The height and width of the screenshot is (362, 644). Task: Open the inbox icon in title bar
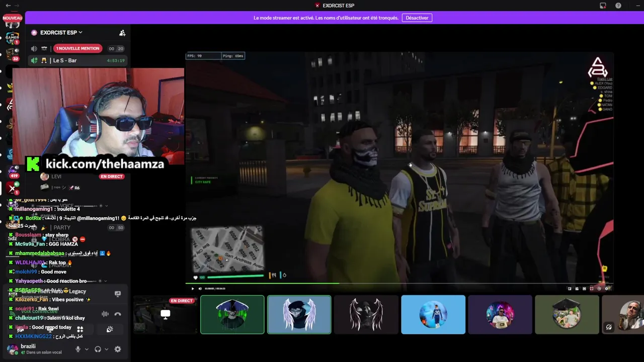coord(603,6)
